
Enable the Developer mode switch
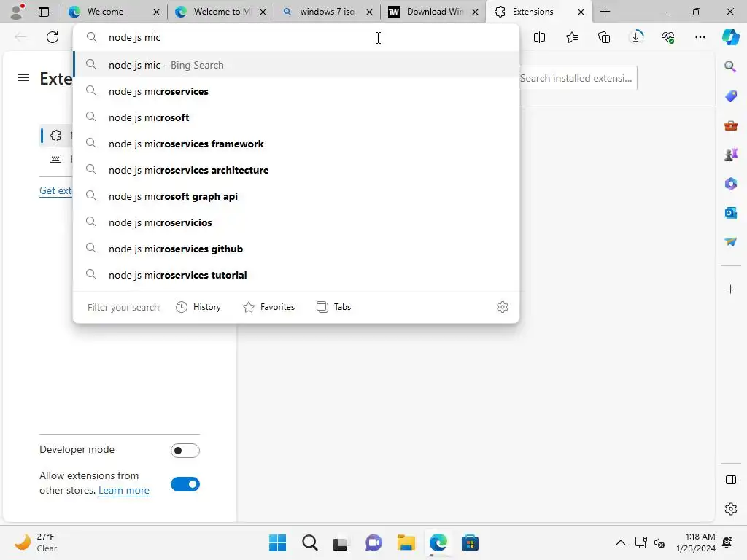185,451
